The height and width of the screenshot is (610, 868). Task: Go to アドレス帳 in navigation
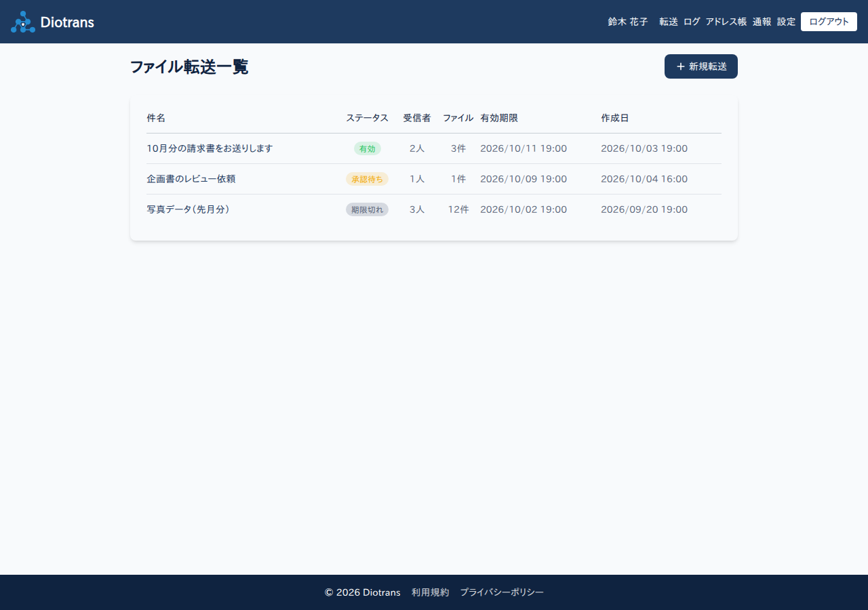pos(726,22)
